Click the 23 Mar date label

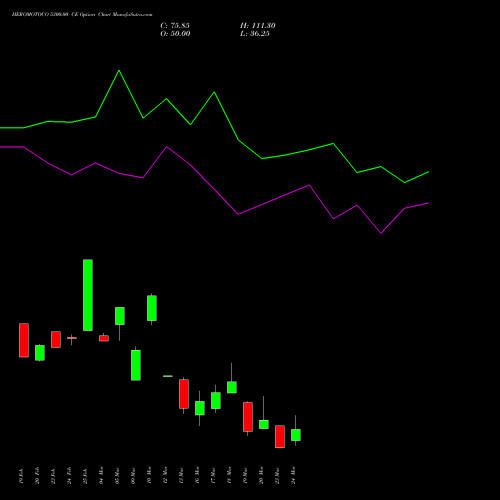[x=277, y=475]
